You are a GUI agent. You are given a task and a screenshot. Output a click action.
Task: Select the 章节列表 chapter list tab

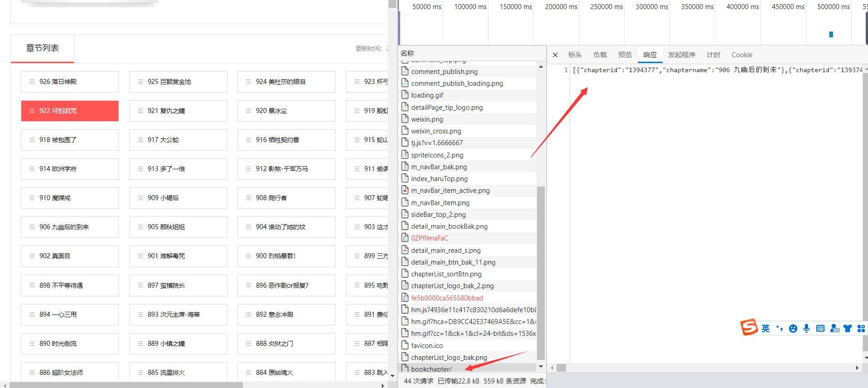pos(42,48)
